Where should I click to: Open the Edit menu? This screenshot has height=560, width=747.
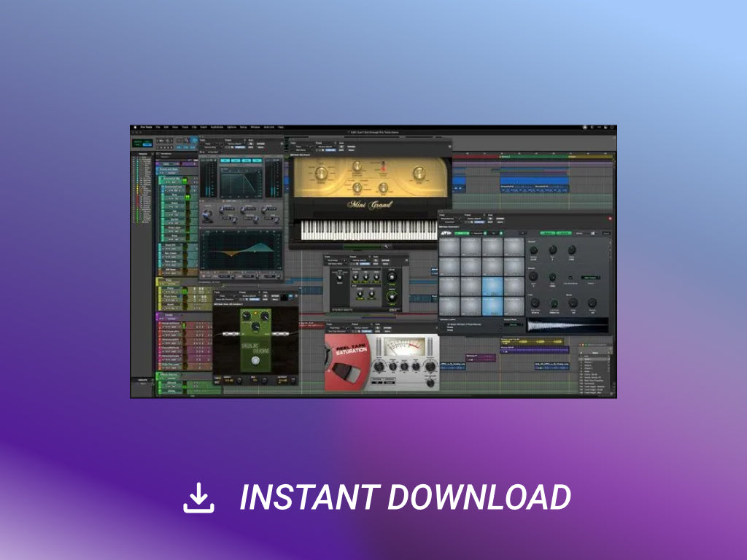tap(166, 127)
